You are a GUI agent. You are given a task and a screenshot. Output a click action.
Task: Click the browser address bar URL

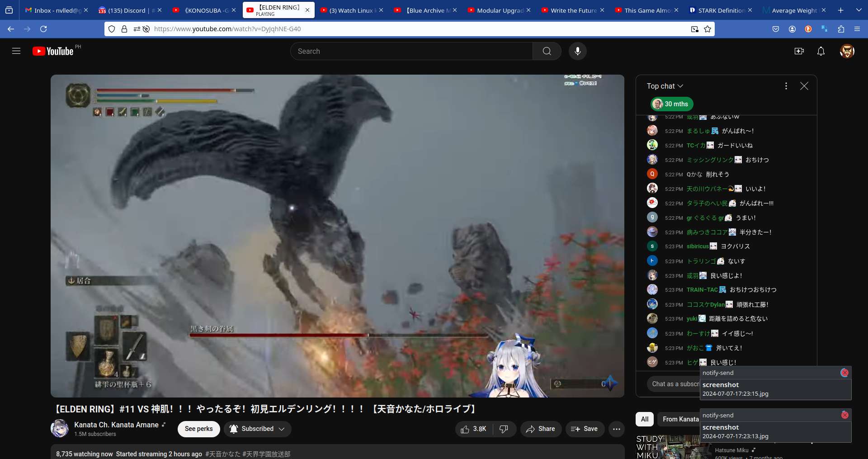coord(227,29)
